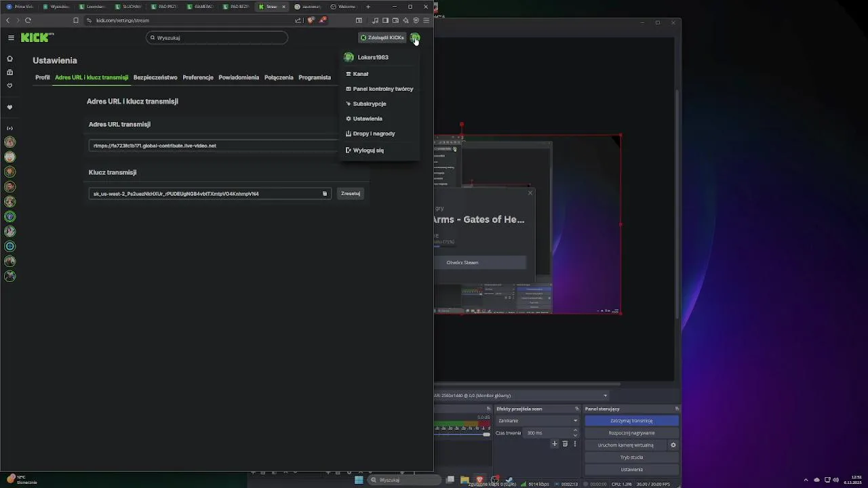Open the browse icon below Home in sidebar
Image resolution: width=868 pixels, height=488 pixels.
click(9, 73)
